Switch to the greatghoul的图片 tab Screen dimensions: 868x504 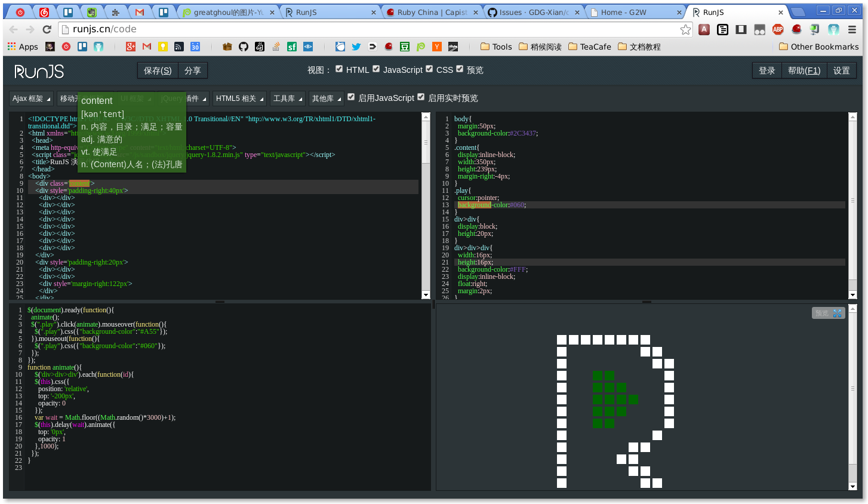click(x=229, y=12)
